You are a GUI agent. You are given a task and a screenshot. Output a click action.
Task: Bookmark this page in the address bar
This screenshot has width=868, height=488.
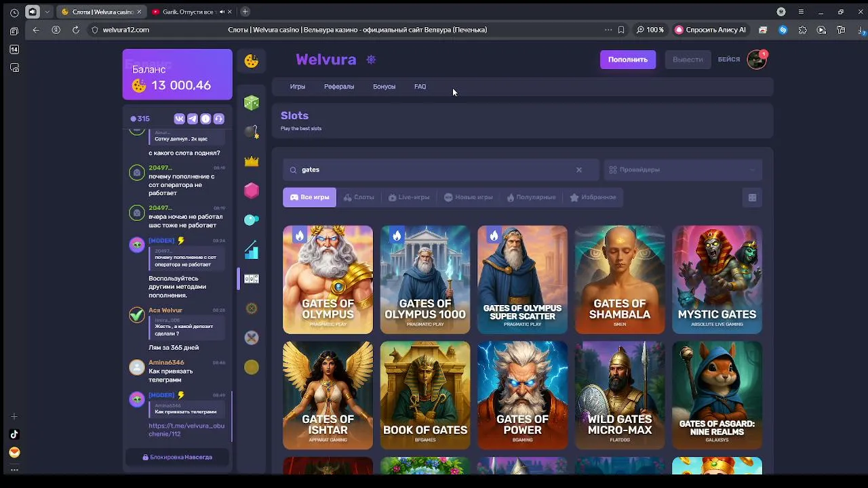click(621, 30)
